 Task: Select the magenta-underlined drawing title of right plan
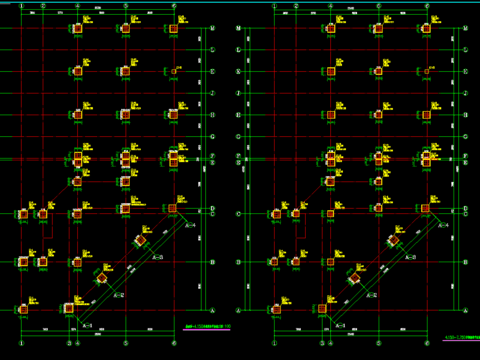[462, 337]
